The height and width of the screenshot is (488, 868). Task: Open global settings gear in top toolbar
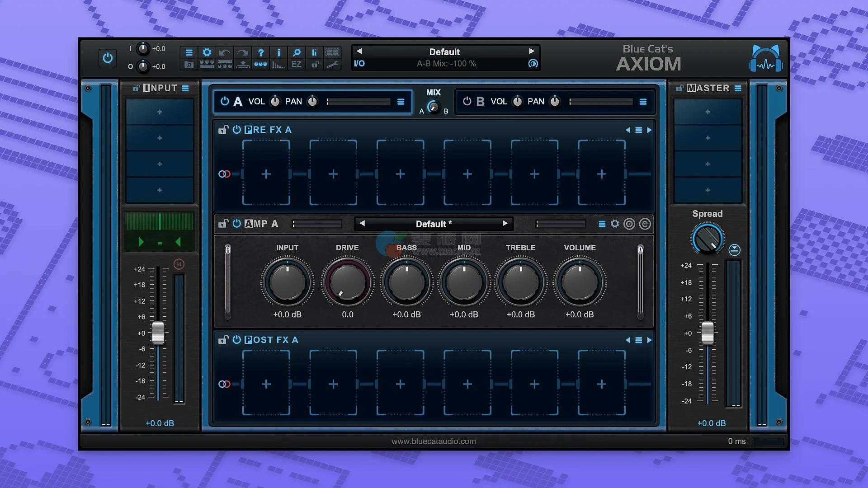click(207, 52)
